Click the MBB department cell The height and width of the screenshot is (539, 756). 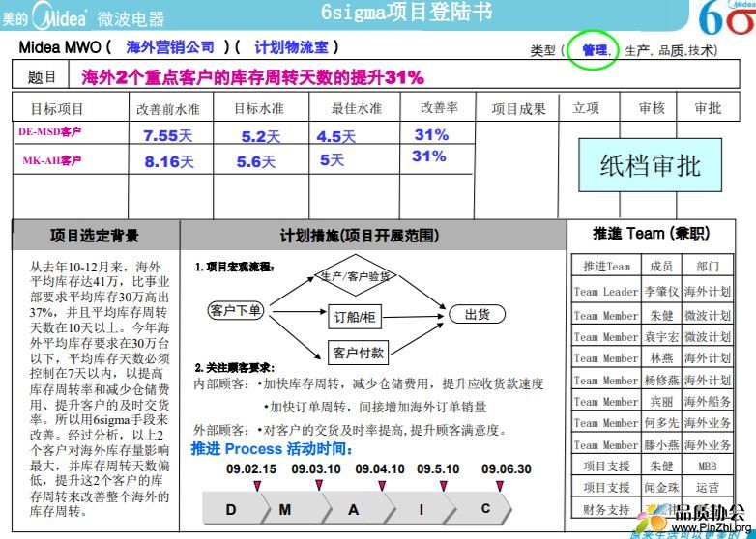pos(708,467)
